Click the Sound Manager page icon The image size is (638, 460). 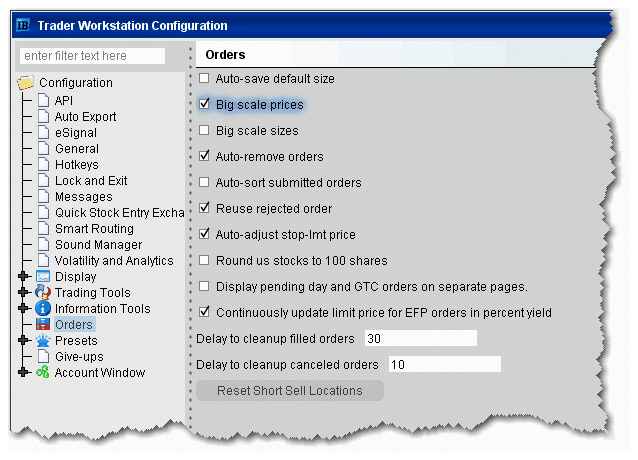[43, 244]
